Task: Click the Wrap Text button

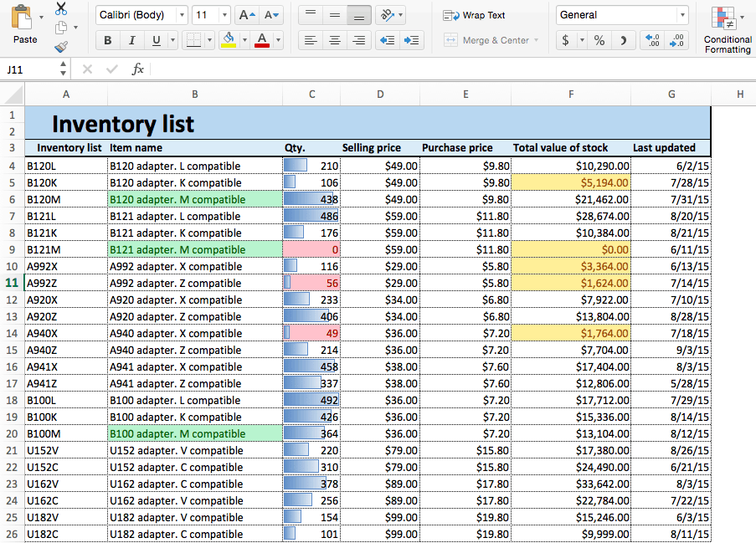Action: pos(475,15)
